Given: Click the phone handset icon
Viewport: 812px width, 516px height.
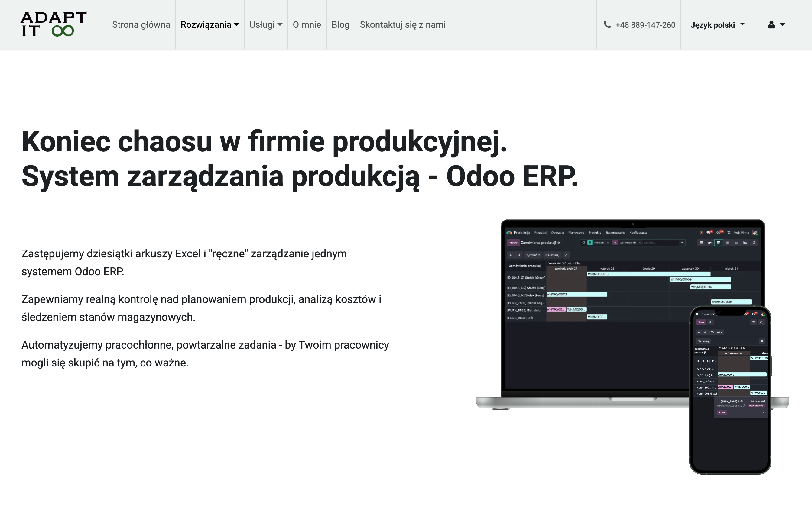Looking at the screenshot, I should (607, 24).
